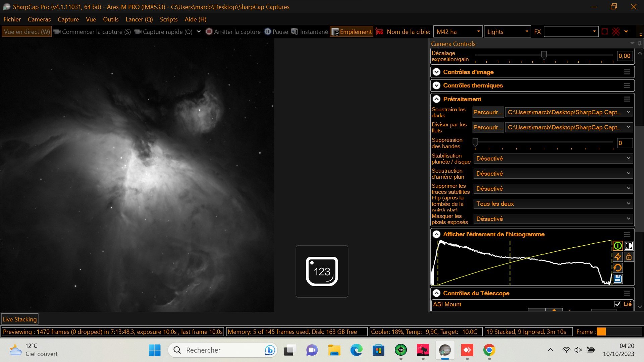This screenshot has width=644, height=362.
Task: Open Contrôles du Télescope section grip menu
Action: [x=627, y=293]
